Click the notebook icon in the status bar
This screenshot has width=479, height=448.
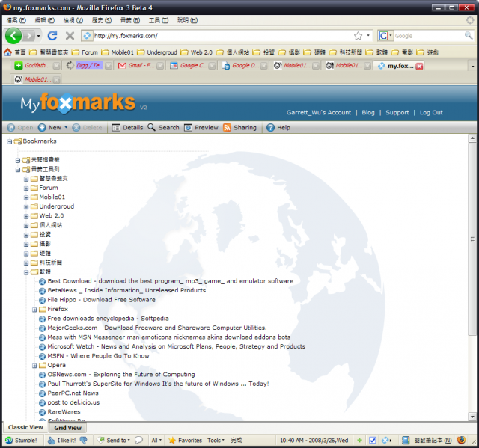coord(406,440)
